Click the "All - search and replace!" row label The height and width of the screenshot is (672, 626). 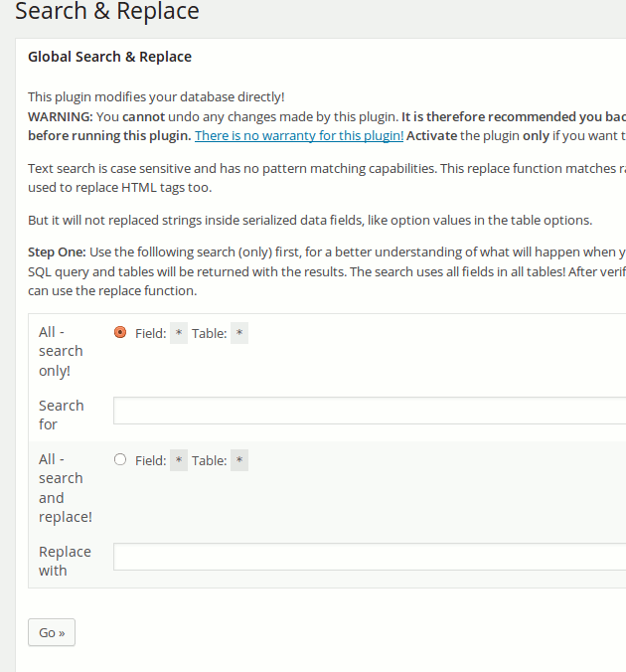point(65,488)
